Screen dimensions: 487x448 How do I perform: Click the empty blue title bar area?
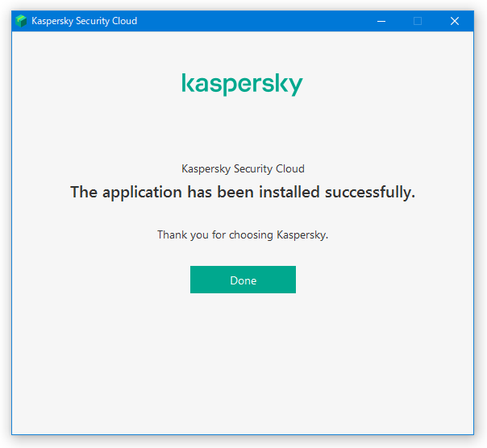point(255,21)
